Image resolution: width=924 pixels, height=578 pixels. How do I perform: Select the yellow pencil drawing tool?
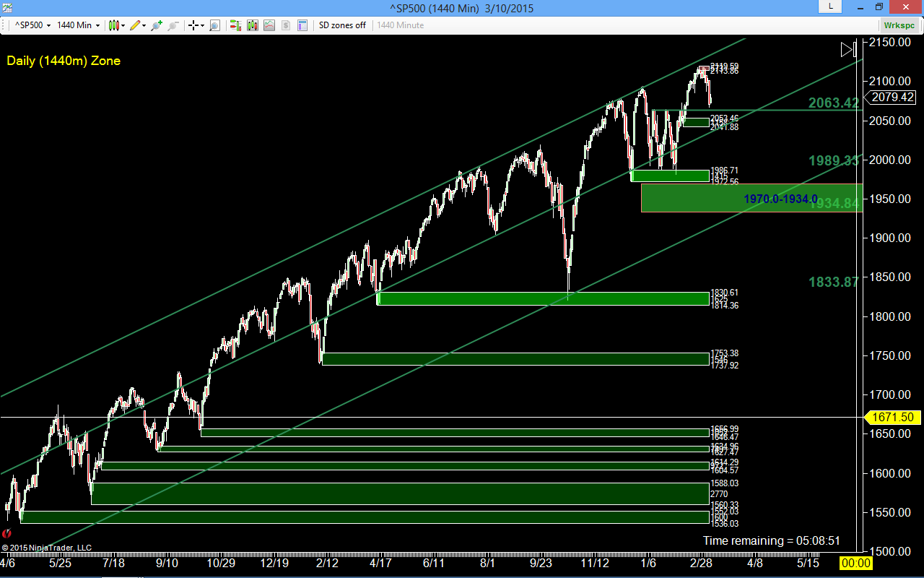[x=135, y=25]
